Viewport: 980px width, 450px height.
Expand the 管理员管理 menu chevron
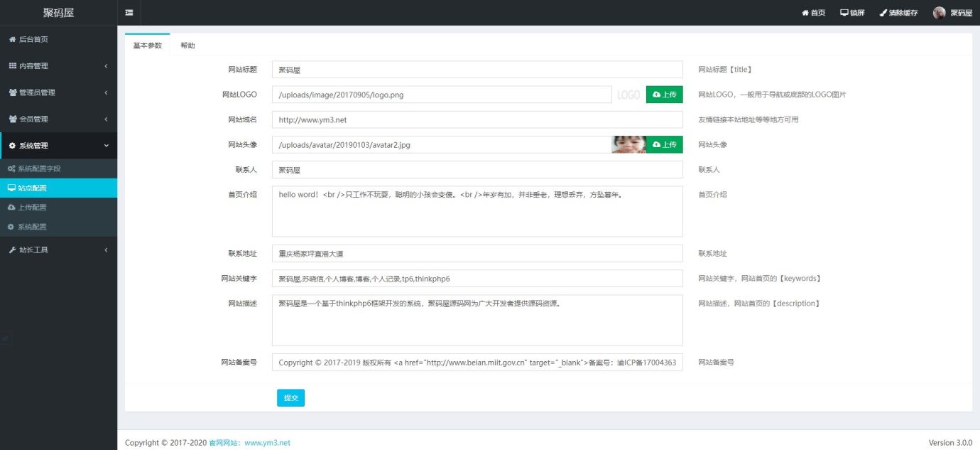tap(106, 92)
